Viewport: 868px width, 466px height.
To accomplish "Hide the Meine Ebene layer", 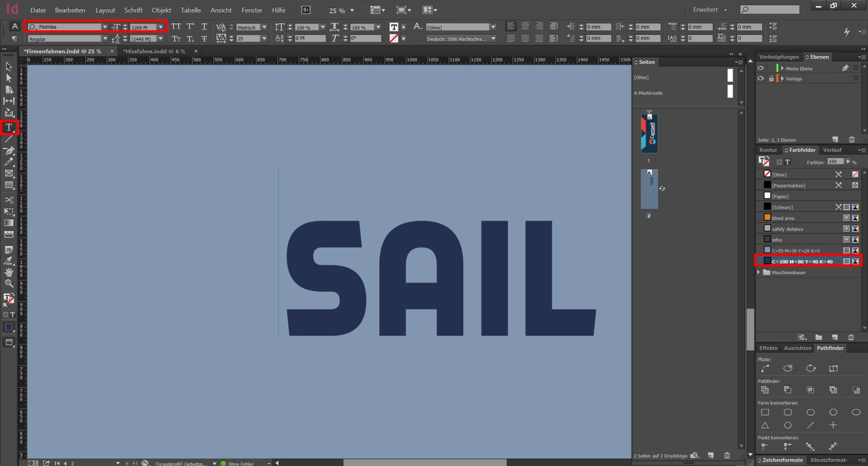I will 761,68.
